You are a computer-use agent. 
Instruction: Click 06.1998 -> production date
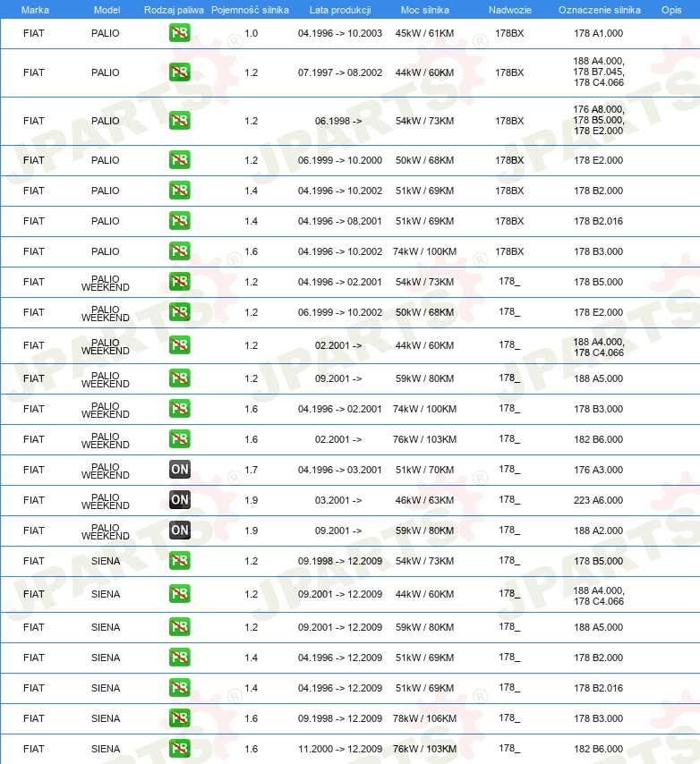point(338,121)
